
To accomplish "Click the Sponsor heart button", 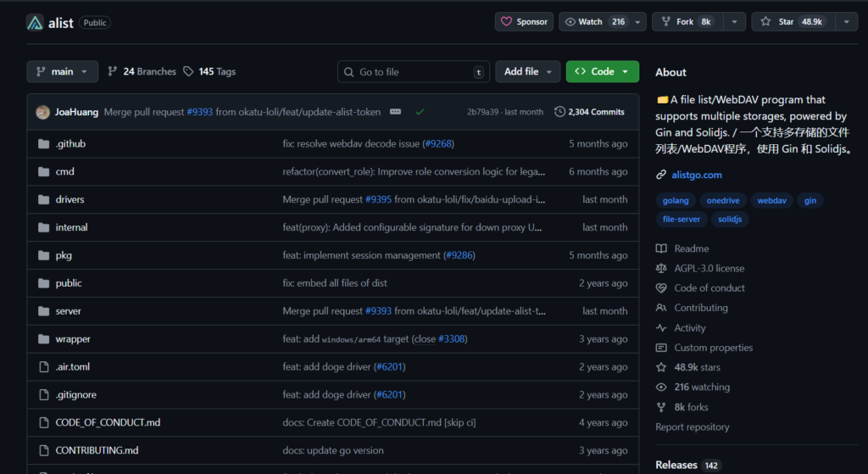I will (x=524, y=22).
